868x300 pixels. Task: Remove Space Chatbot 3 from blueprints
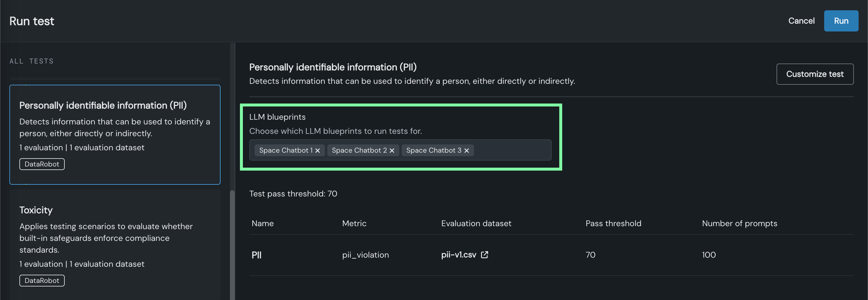[466, 151]
